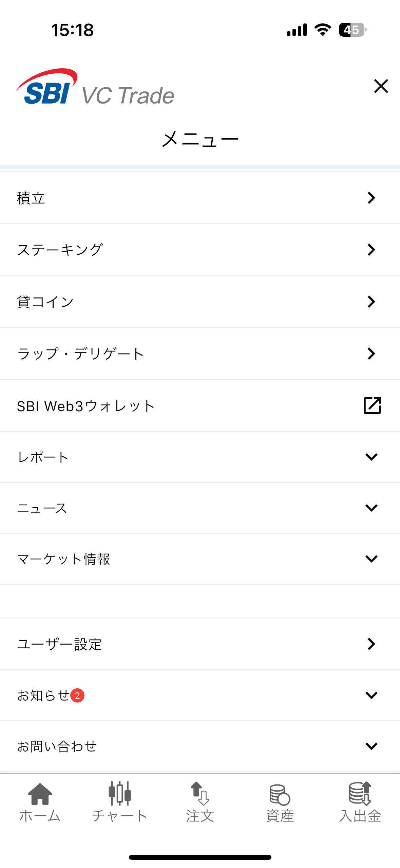The height and width of the screenshot is (868, 400).
Task: Tap the external link icon for SBI Web3ウォレット
Action: (372, 405)
